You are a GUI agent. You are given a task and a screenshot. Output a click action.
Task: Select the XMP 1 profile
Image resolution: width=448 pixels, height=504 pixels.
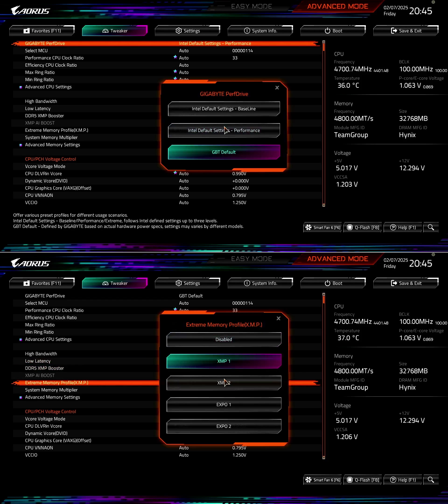[224, 361]
